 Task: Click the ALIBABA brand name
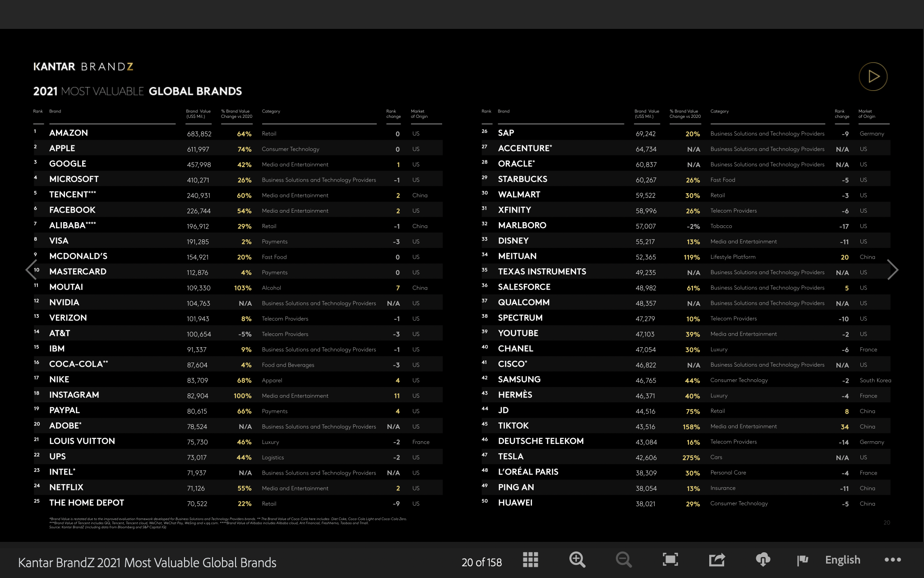(73, 225)
